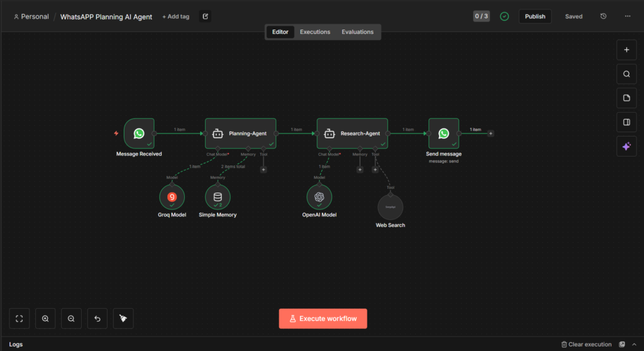The width and height of the screenshot is (644, 351).
Task: Open the AI assistant sparkle button
Action: pyautogui.click(x=626, y=147)
